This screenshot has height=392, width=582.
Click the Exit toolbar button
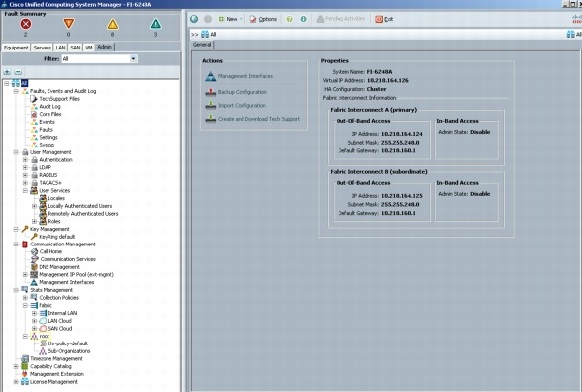(384, 19)
